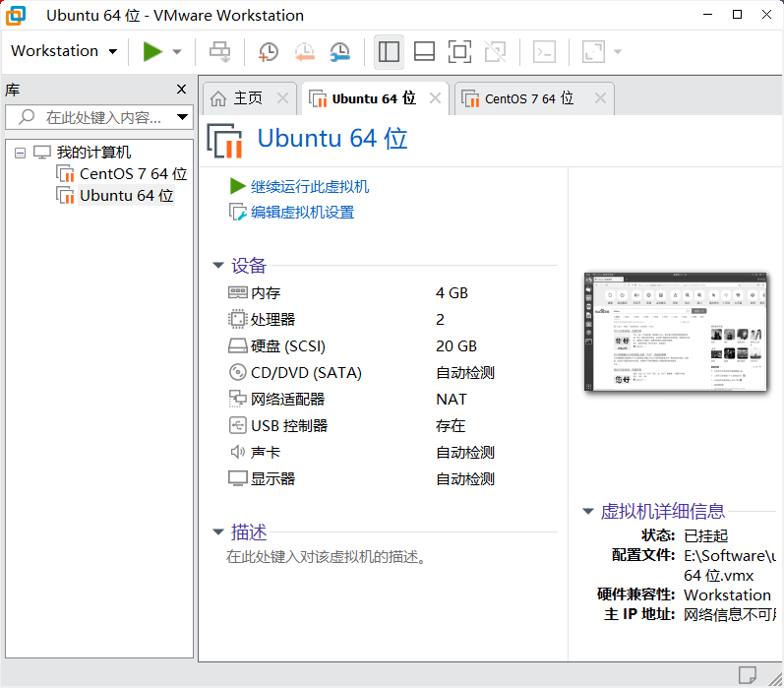Image resolution: width=784 pixels, height=688 pixels.
Task: Select 我的计算机 in the library tree
Action: pyautogui.click(x=93, y=153)
